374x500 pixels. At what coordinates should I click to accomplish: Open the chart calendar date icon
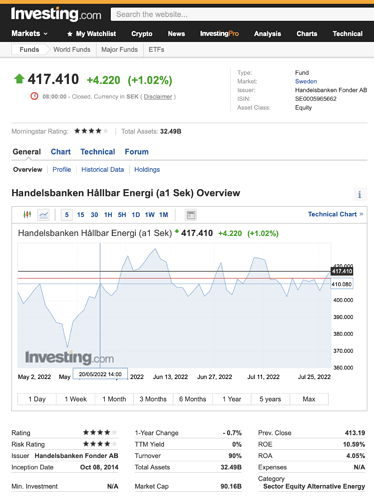pyautogui.click(x=191, y=215)
